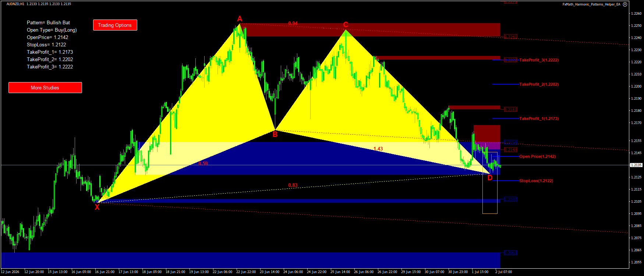Click the "12 Jun 2026" time axis label

click(x=10, y=272)
